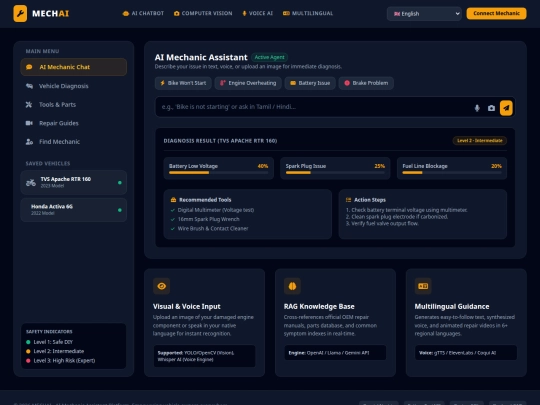Click green status dot on TVS Apache
540x405 pixels.
click(120, 183)
